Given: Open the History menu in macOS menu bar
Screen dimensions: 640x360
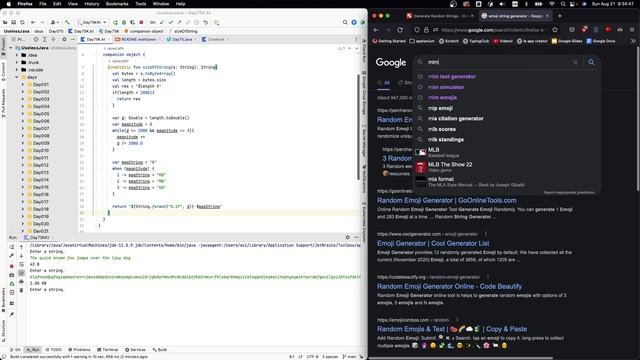Looking at the screenshot, I should [x=91, y=4].
